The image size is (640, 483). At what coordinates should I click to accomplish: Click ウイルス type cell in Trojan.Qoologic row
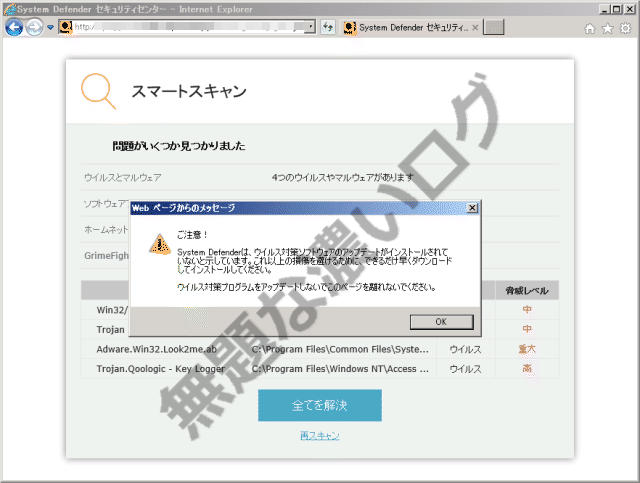coord(465,369)
